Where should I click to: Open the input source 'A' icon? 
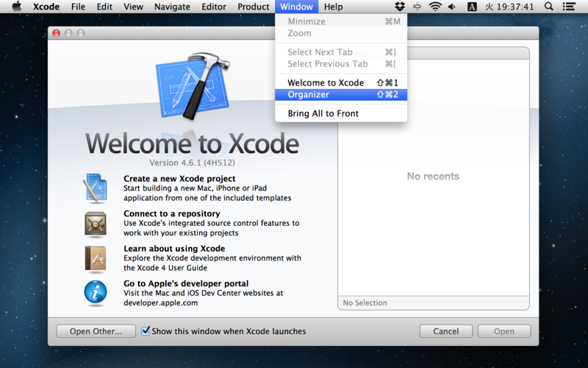tap(472, 7)
